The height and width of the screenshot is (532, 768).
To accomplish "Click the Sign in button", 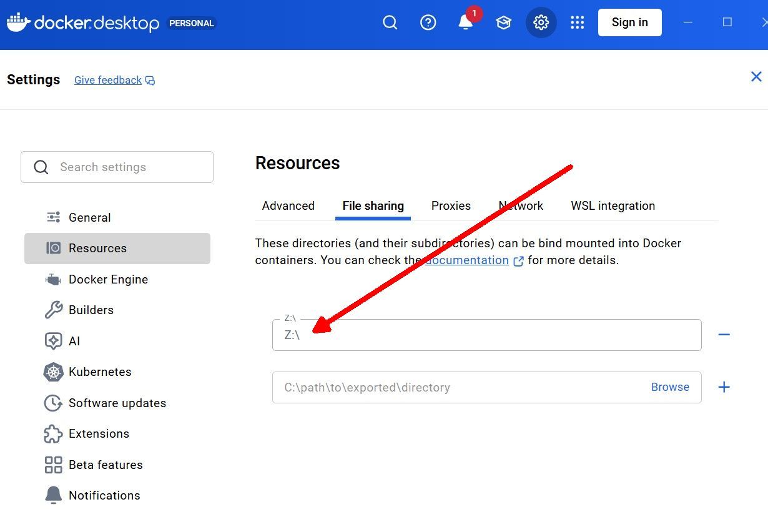I will (629, 22).
